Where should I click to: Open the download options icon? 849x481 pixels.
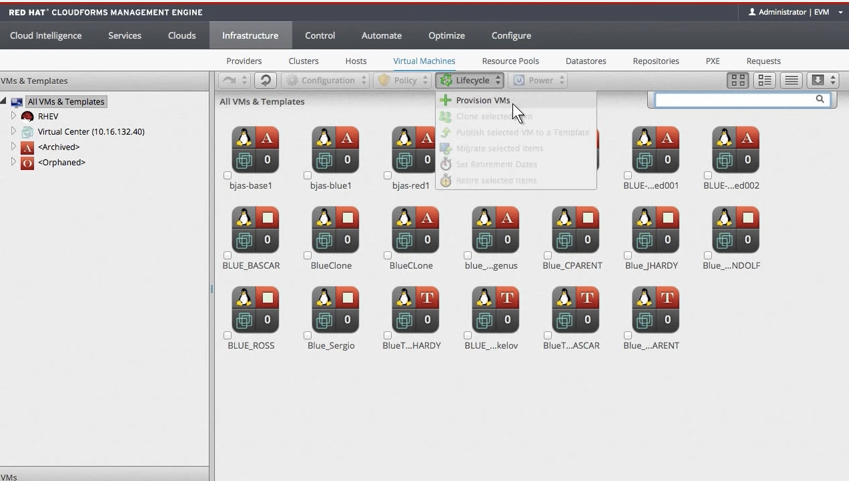pyautogui.click(x=822, y=80)
